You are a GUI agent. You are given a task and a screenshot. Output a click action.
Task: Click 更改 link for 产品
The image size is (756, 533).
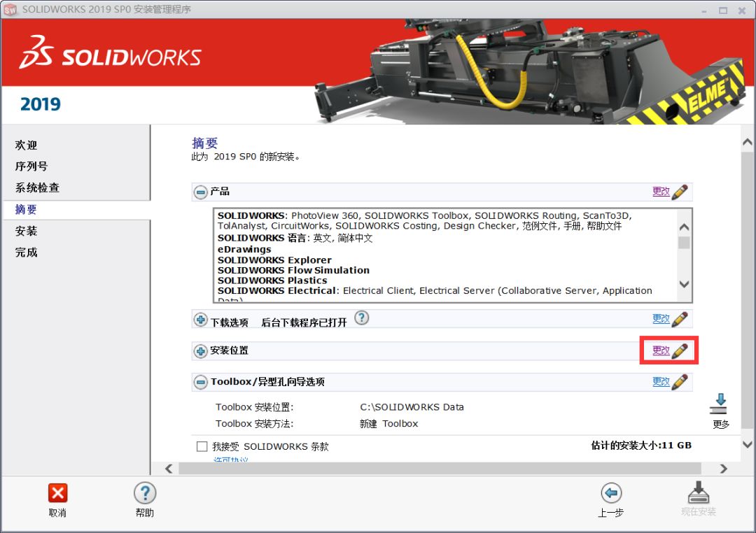pos(661,192)
